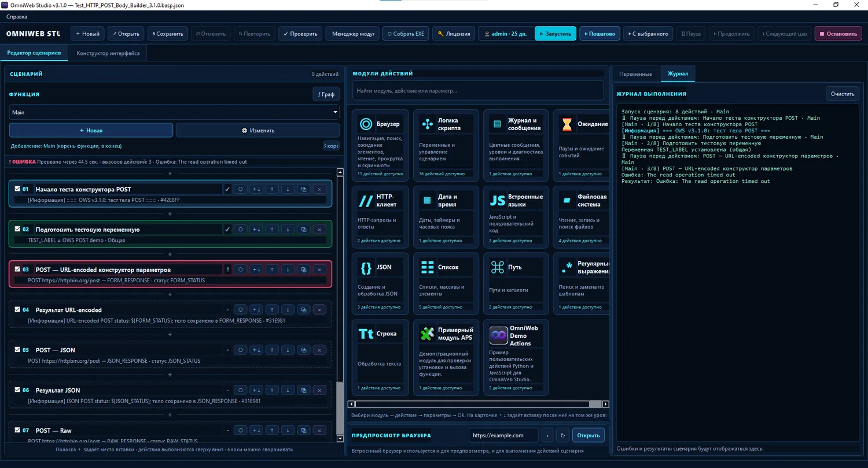
Task: Click browser preview back arrow
Action: pos(547,436)
